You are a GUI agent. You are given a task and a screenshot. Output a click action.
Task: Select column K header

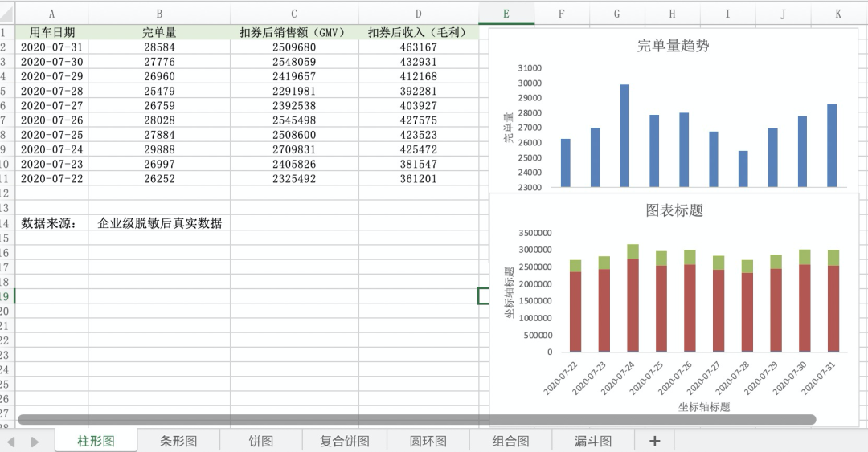tap(838, 14)
